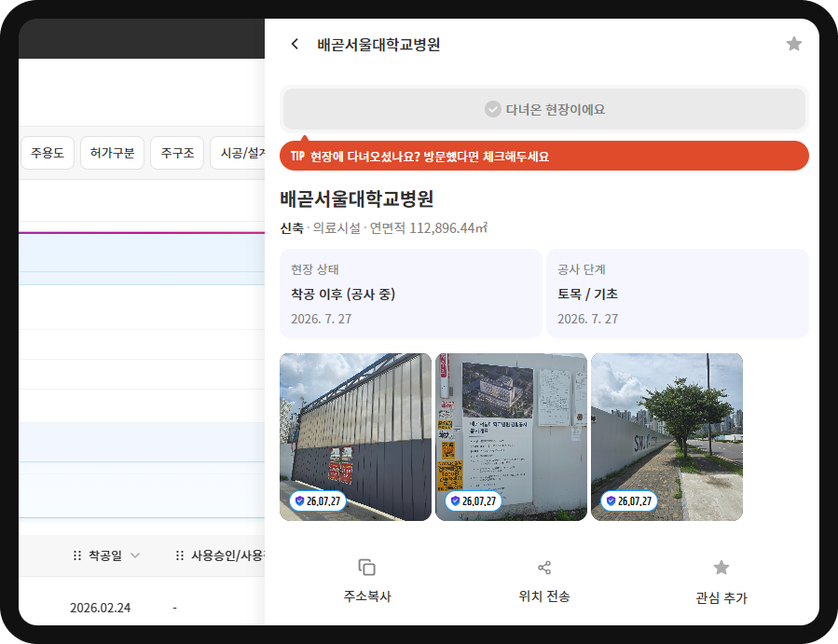Viewport: 838px width, 644px height.
Task: Click the orange TIP banner about visiting
Action: click(x=544, y=156)
